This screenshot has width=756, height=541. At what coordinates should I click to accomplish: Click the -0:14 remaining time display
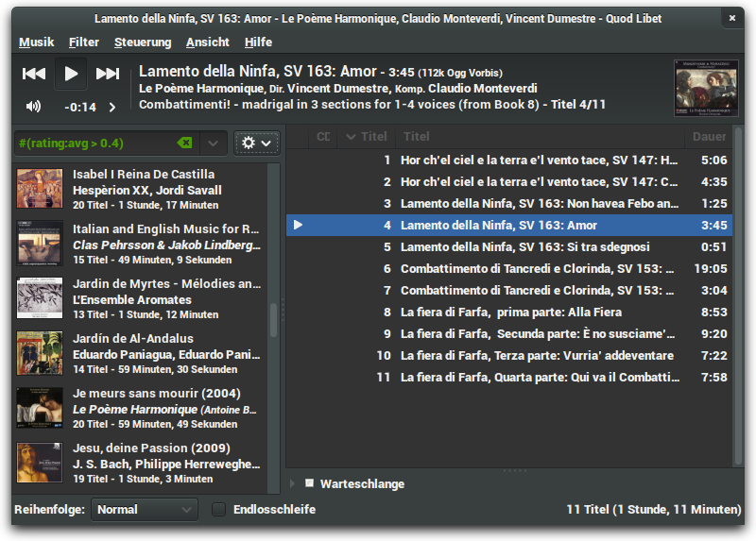point(80,107)
